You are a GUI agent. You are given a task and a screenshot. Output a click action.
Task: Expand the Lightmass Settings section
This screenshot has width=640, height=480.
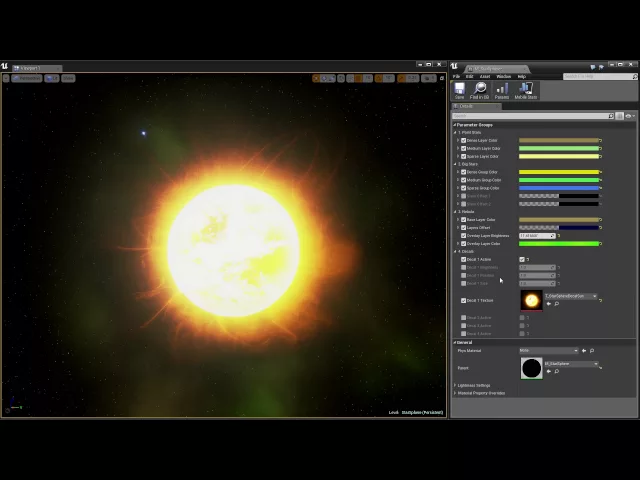click(x=455, y=385)
